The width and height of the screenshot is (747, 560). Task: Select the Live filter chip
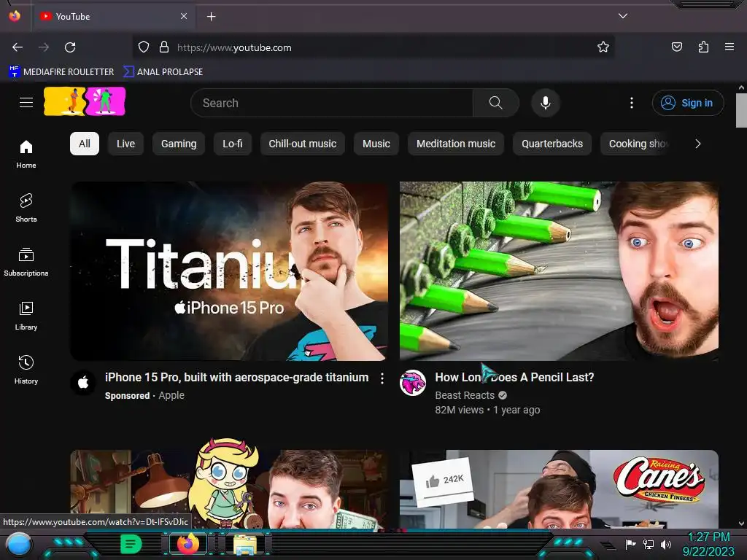point(125,144)
